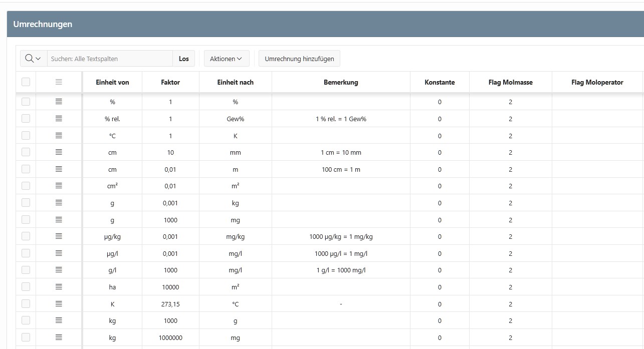Open row actions for the g/l row
This screenshot has width=644, height=349.
click(59, 270)
